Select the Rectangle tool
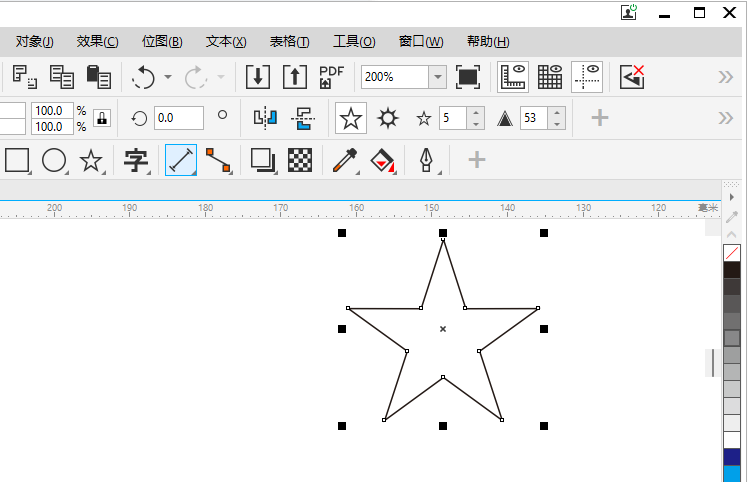This screenshot has width=748, height=482. [x=17, y=160]
